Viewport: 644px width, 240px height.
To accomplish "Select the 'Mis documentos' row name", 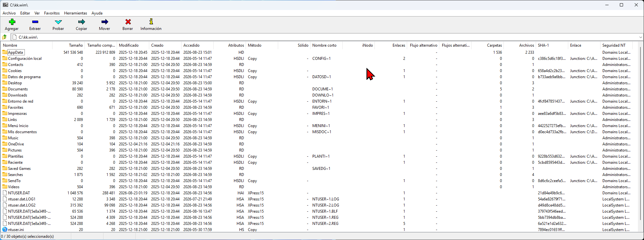I will pos(22,132).
